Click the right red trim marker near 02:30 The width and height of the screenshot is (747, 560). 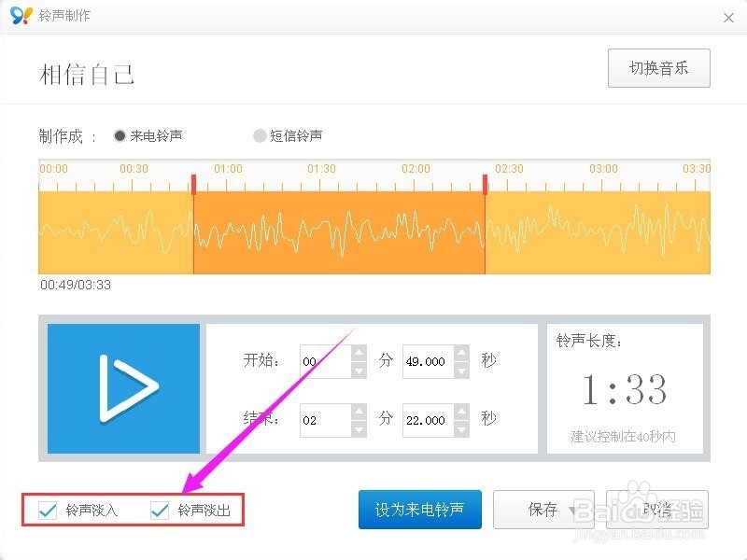[485, 182]
